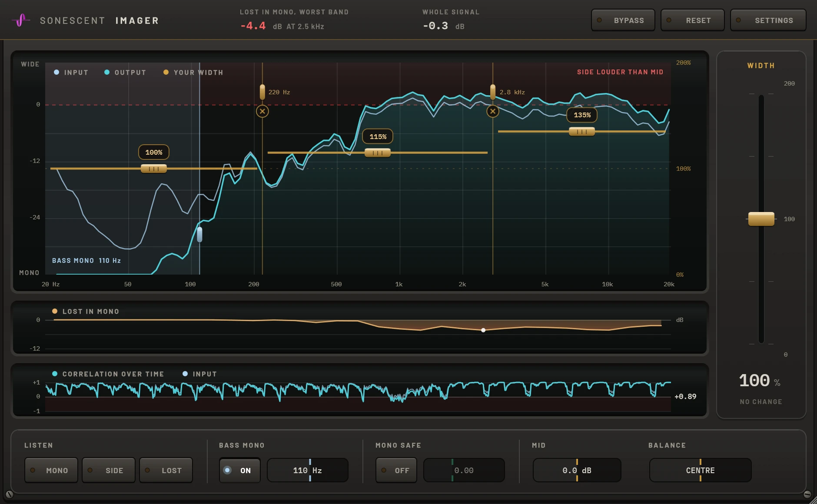Image resolution: width=817 pixels, height=504 pixels.
Task: Click the -4.4 dB worst band value
Action: click(253, 26)
